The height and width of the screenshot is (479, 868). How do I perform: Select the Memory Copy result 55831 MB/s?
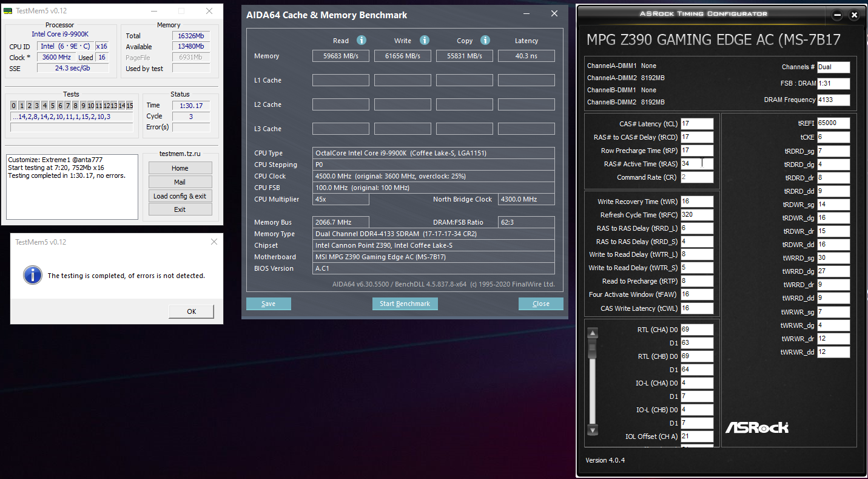[x=465, y=56]
